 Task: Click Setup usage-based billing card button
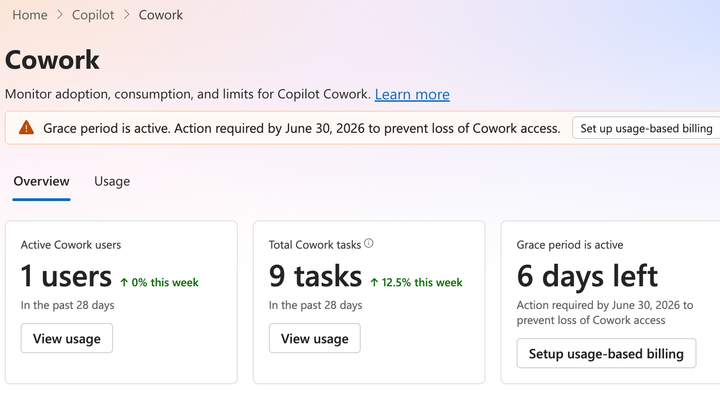tap(606, 354)
